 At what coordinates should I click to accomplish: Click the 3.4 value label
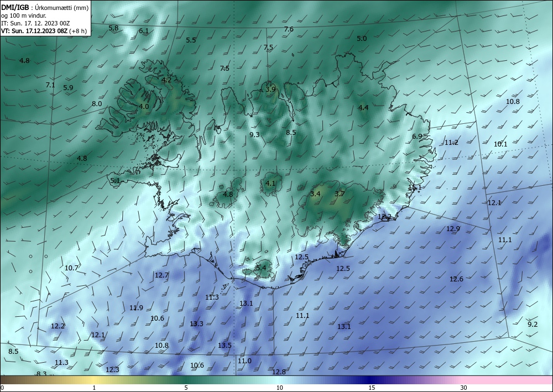click(x=315, y=194)
